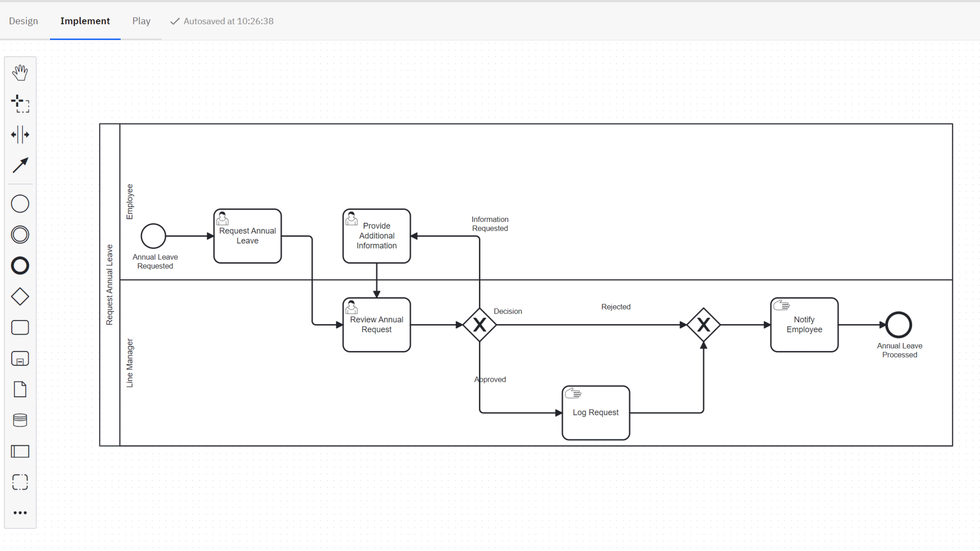This screenshot has width=980, height=551.
Task: Create an intermediate event from the palette
Action: [x=20, y=235]
